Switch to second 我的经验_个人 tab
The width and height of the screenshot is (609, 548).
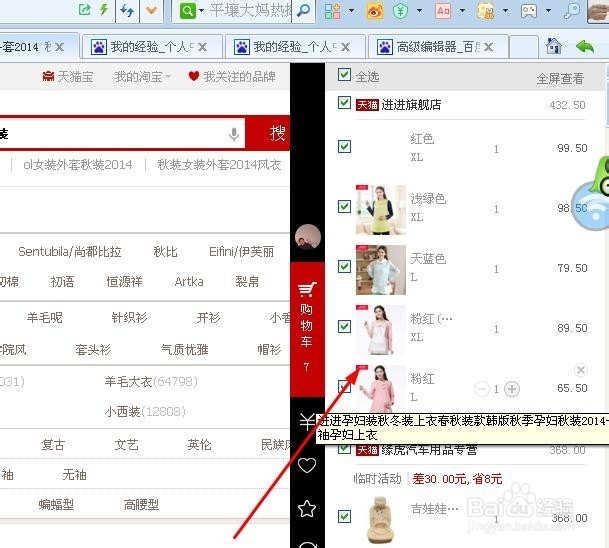(295, 47)
